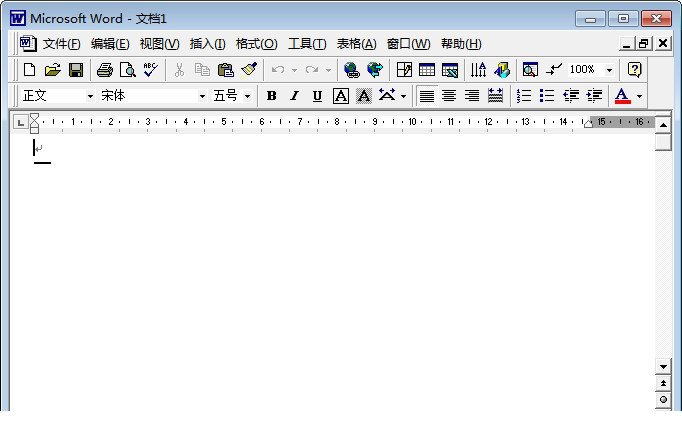The image size is (682, 427).
Task: Click the Redo arrow
Action: (x=311, y=70)
